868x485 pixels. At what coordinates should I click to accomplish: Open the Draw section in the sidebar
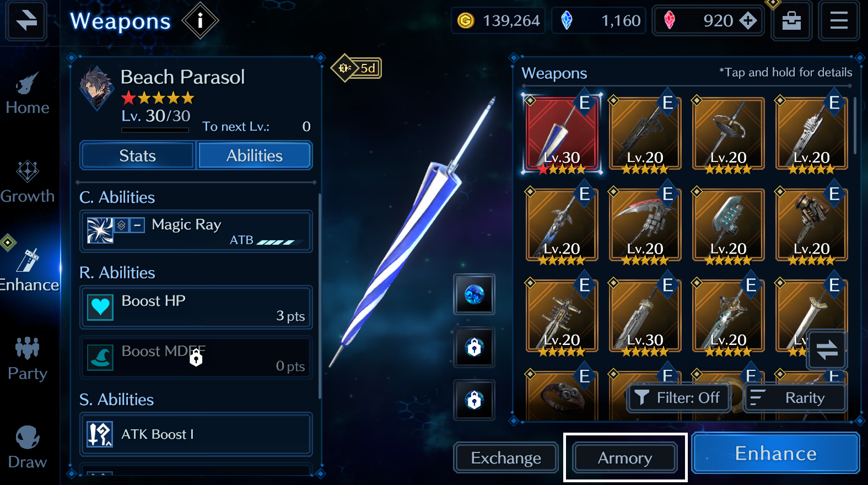click(x=28, y=447)
